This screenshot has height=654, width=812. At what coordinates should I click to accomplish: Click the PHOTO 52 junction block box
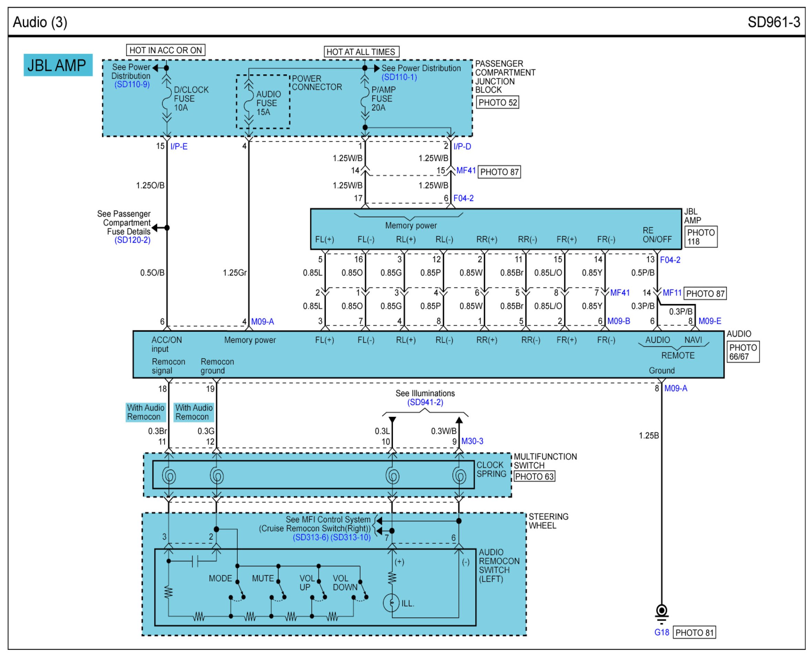click(497, 103)
